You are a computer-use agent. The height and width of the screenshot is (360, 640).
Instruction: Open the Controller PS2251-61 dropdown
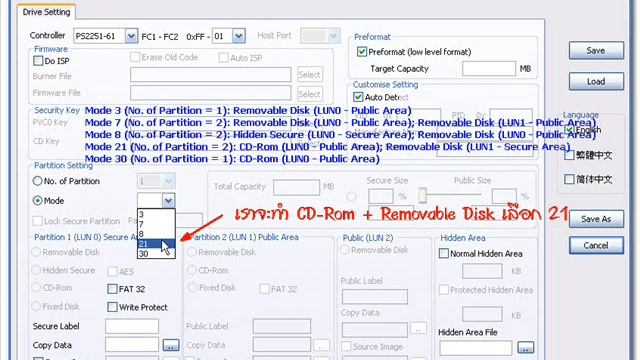tap(131, 36)
